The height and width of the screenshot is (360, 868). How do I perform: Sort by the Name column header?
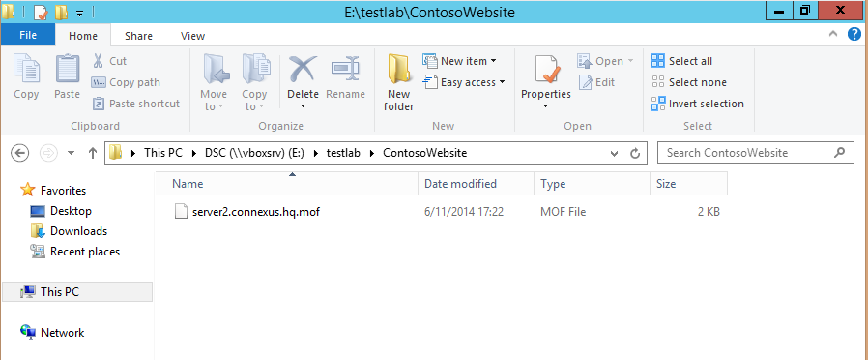tap(287, 183)
